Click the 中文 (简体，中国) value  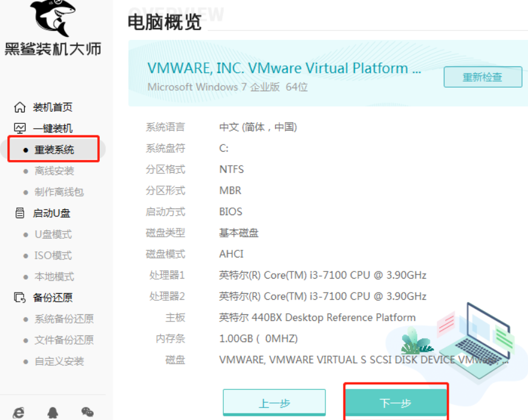(x=258, y=128)
